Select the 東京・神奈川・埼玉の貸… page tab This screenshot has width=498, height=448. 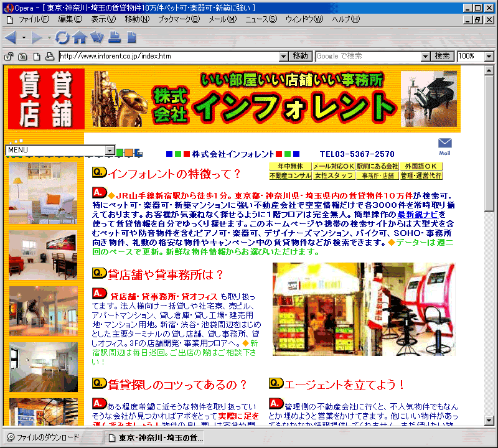point(155,438)
